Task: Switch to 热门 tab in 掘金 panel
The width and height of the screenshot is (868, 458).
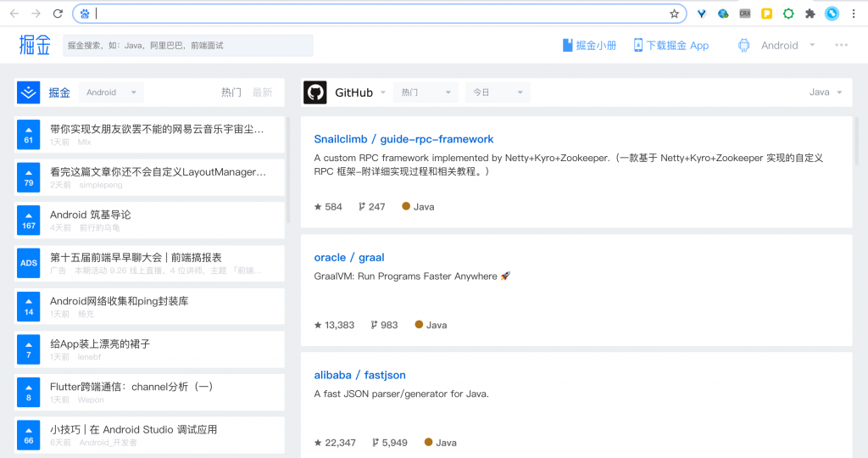Action: coord(231,92)
